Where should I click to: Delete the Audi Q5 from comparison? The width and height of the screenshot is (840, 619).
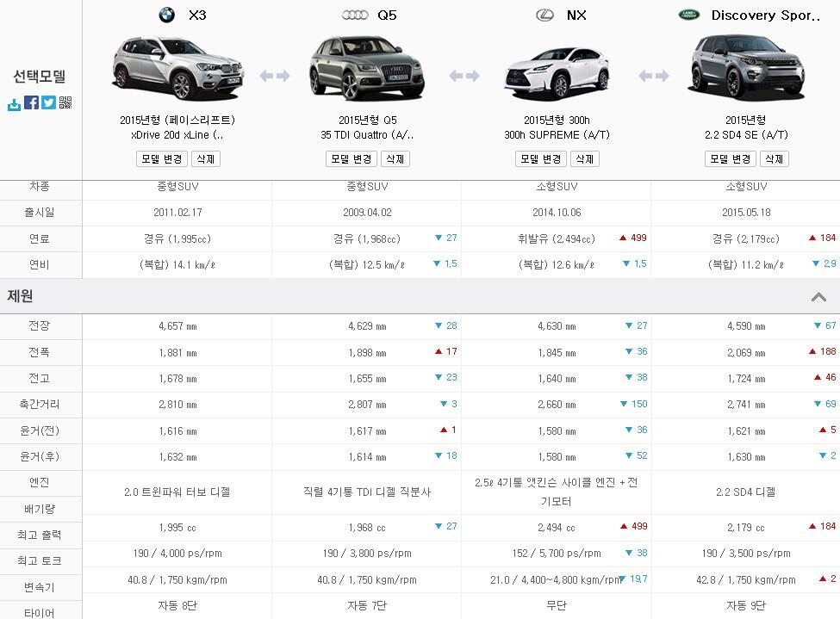coord(395,159)
